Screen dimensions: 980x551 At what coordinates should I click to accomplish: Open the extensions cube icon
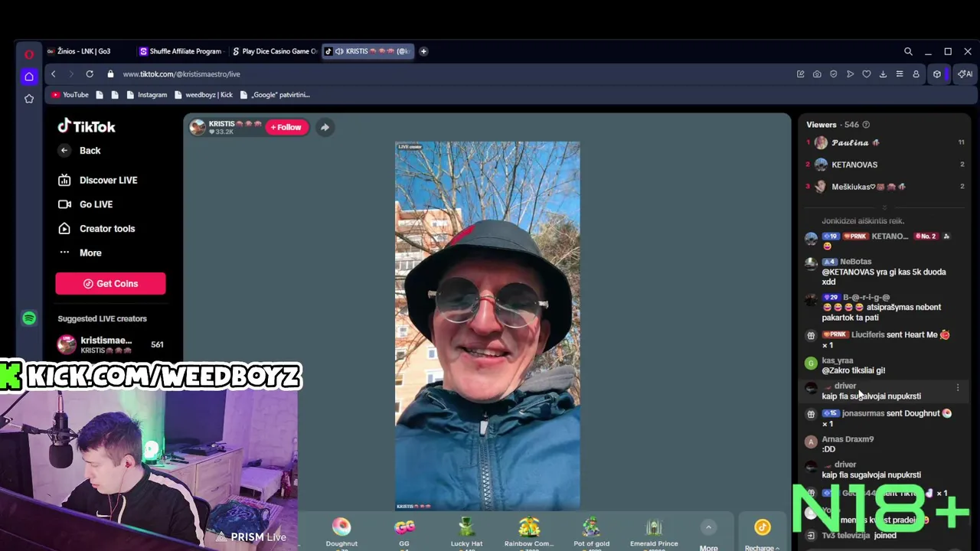(x=937, y=74)
